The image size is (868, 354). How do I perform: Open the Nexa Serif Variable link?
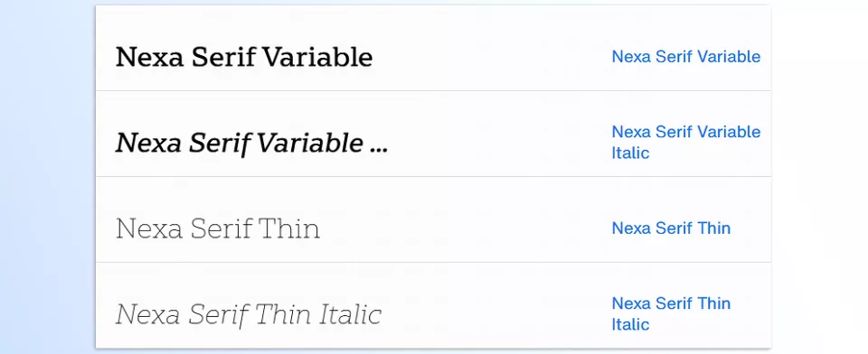(686, 56)
